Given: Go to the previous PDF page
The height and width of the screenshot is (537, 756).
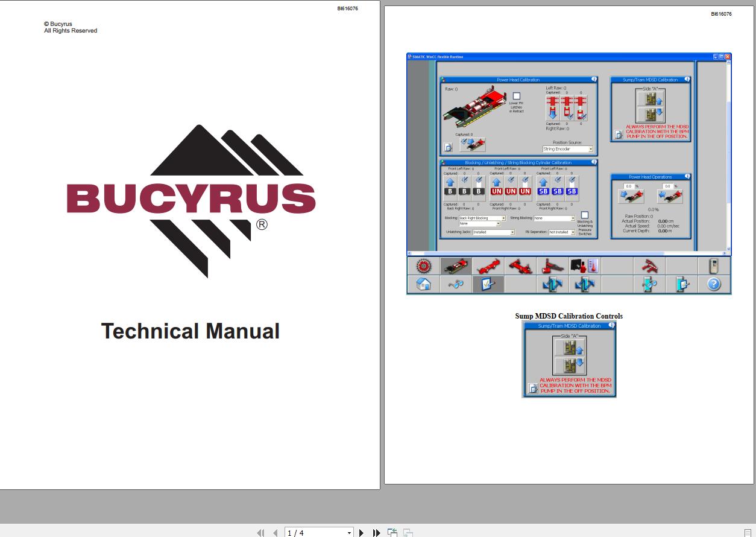Looking at the screenshot, I should (x=275, y=533).
